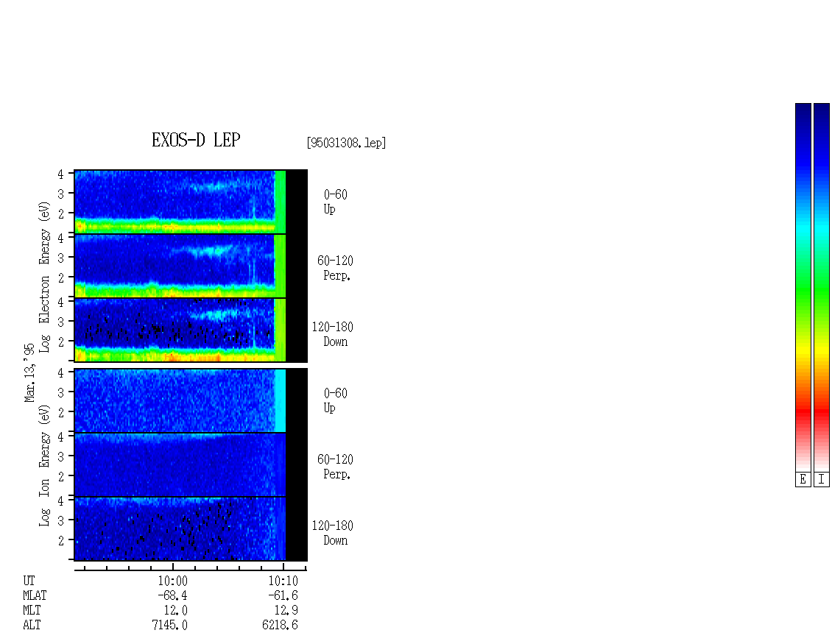Click the MLT value 12.0

coord(176,611)
